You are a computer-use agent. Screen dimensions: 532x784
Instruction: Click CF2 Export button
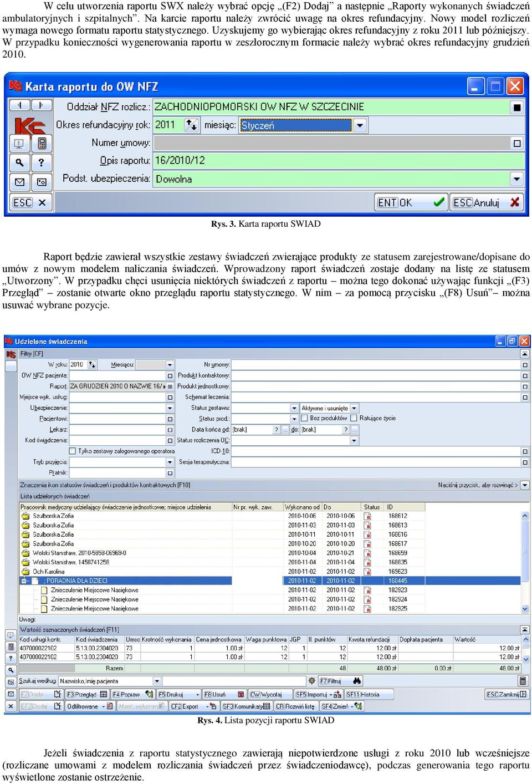click(x=193, y=706)
